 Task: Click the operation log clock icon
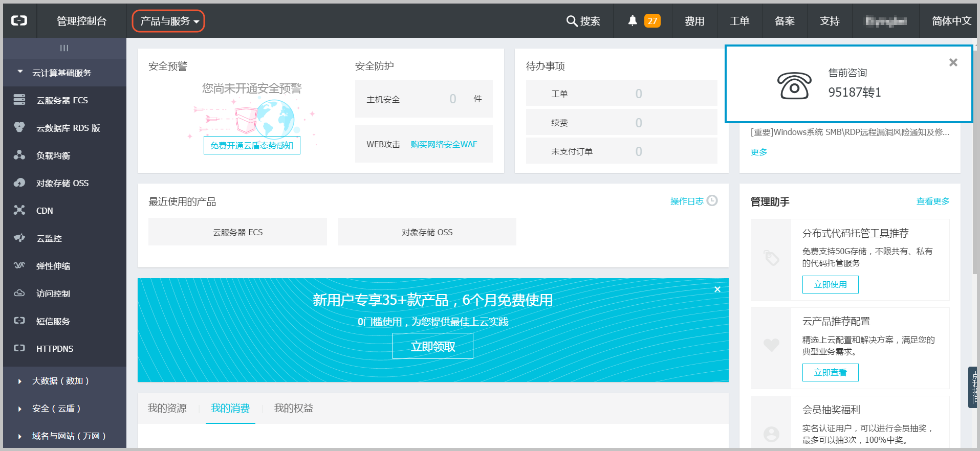712,200
